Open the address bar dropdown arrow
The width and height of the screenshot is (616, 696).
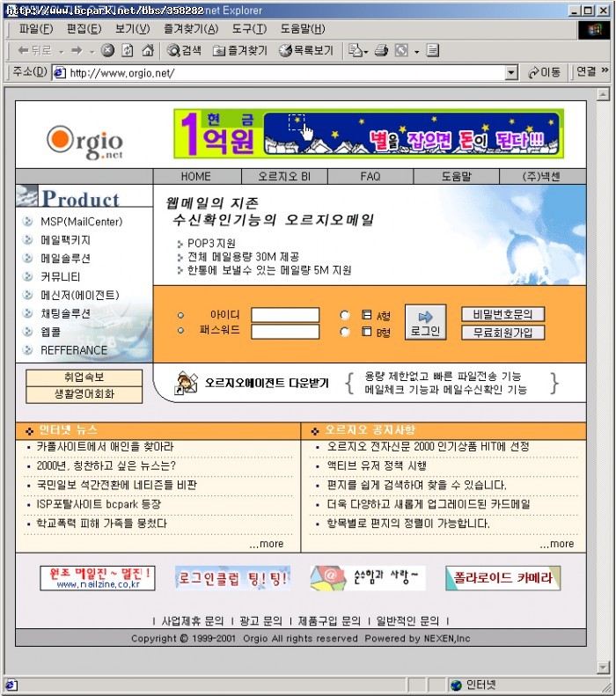coord(511,72)
